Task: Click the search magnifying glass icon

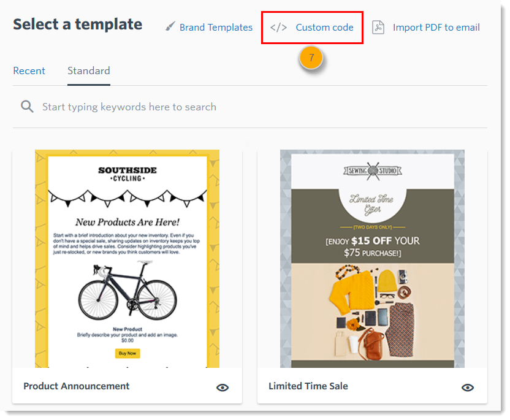Action: click(x=27, y=107)
